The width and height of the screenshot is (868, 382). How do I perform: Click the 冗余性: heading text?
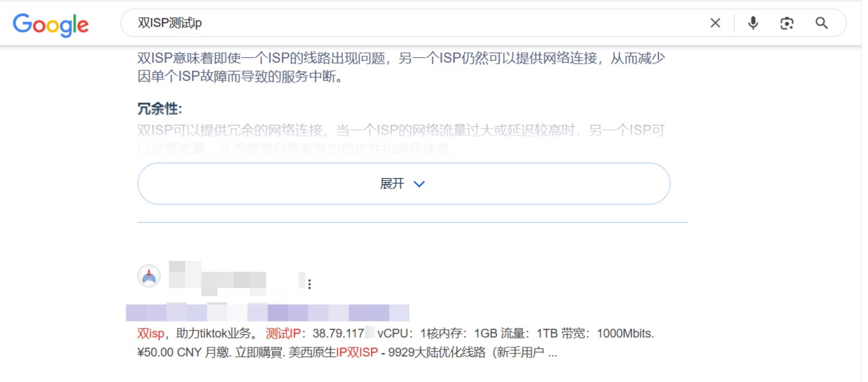pos(160,109)
